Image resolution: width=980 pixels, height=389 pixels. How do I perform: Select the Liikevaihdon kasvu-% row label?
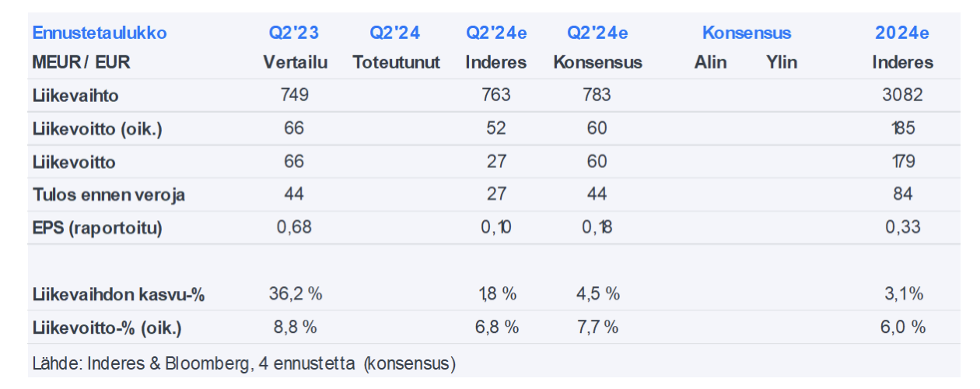point(118,295)
